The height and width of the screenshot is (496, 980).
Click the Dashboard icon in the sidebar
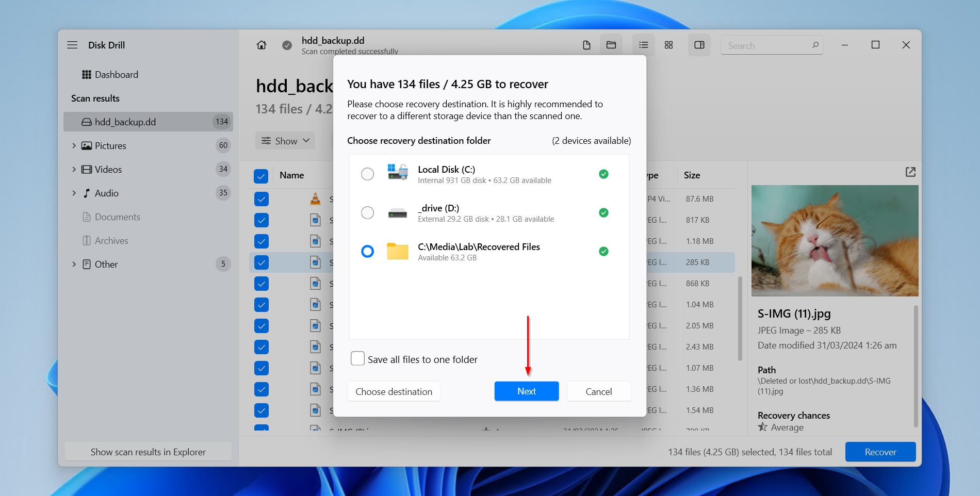87,74
